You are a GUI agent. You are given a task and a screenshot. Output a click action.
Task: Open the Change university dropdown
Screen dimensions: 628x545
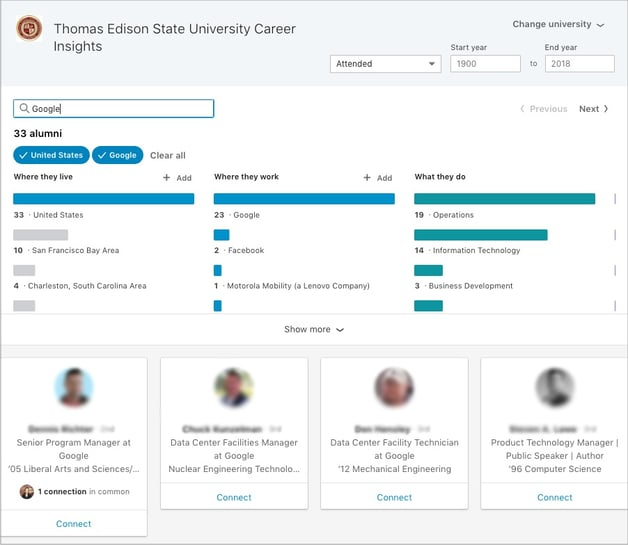coord(558,25)
